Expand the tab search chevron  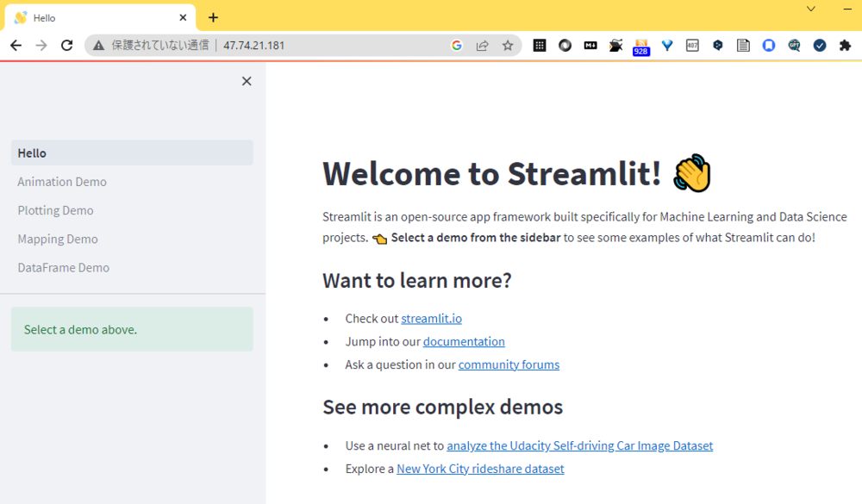(810, 9)
